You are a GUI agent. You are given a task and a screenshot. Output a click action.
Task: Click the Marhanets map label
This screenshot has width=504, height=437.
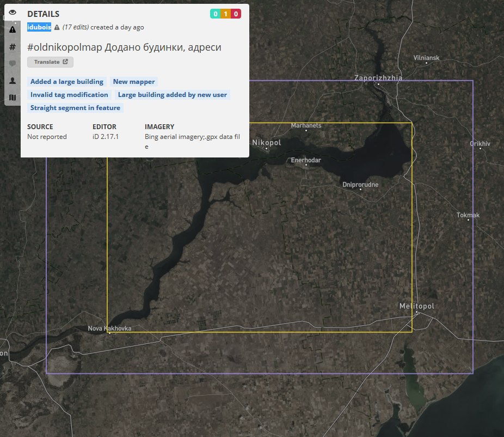click(306, 125)
